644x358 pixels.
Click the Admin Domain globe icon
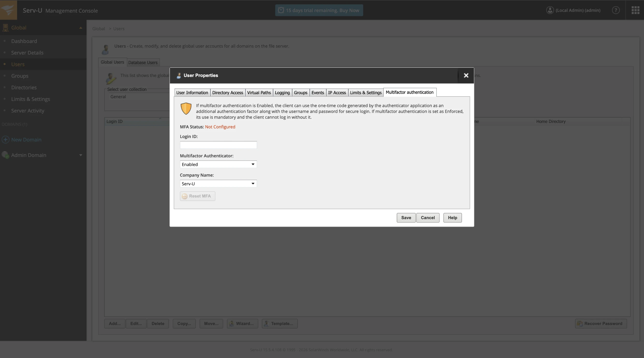[x=5, y=155]
